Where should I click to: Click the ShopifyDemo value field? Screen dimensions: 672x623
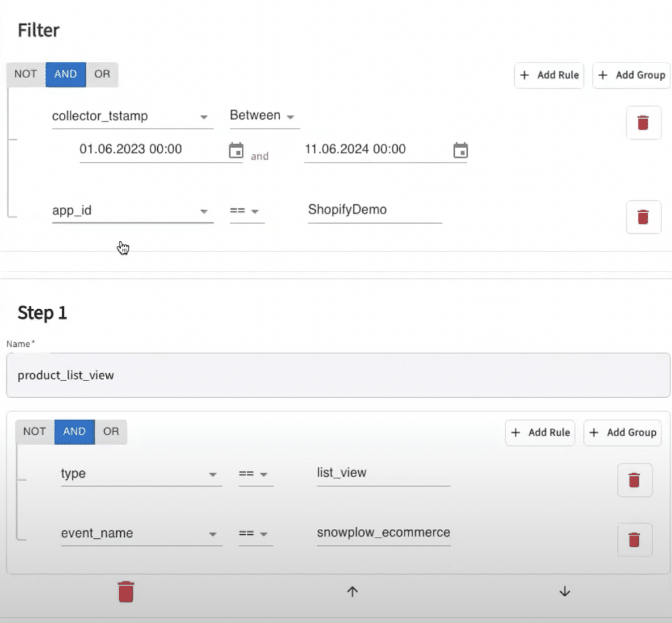pyautogui.click(x=374, y=210)
